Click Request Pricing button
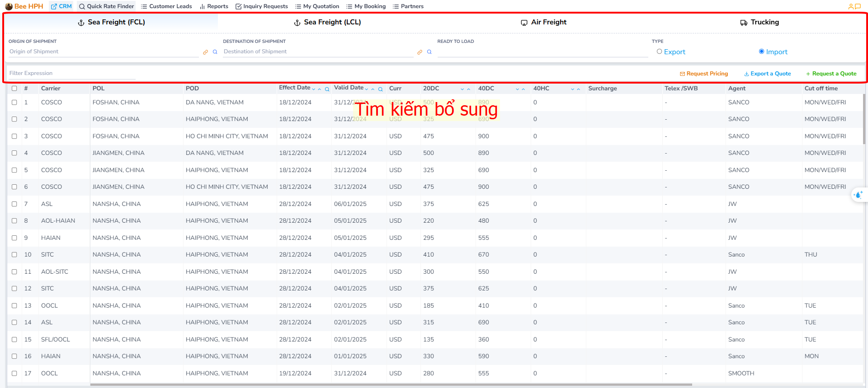868x388 pixels. coord(704,74)
